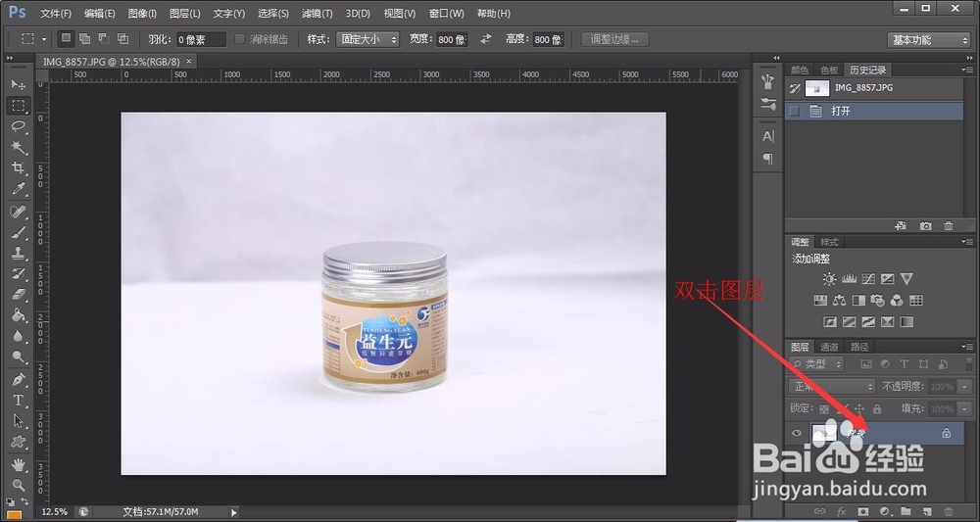Screen dimensions: 980x522
Task: Select the Crop tool
Action: pyautogui.click(x=18, y=167)
